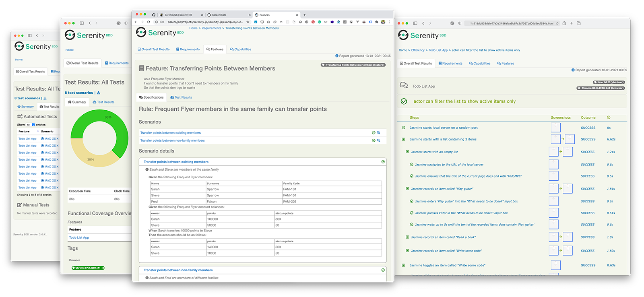Expand step 'Jasmine starts with a list containing 3 items'

click(403, 139)
